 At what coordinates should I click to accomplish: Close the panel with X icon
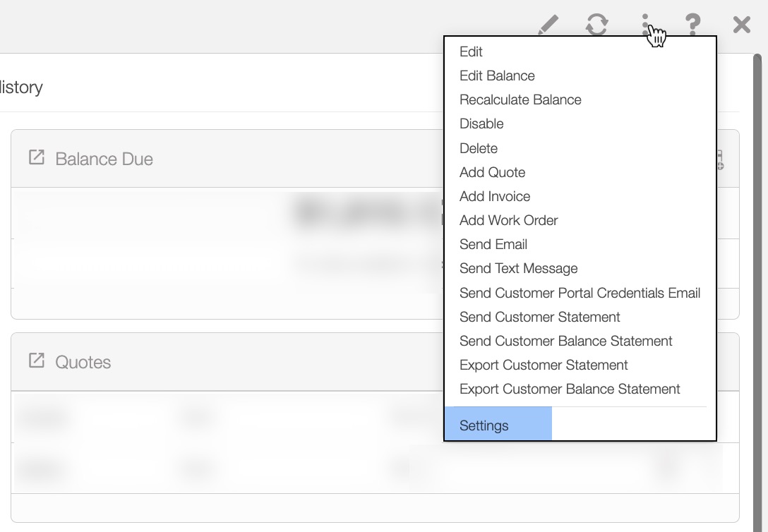click(x=742, y=25)
